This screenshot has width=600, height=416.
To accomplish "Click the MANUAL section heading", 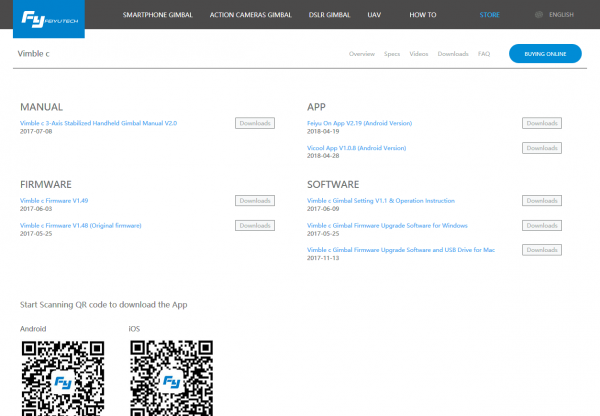I will (x=41, y=107).
